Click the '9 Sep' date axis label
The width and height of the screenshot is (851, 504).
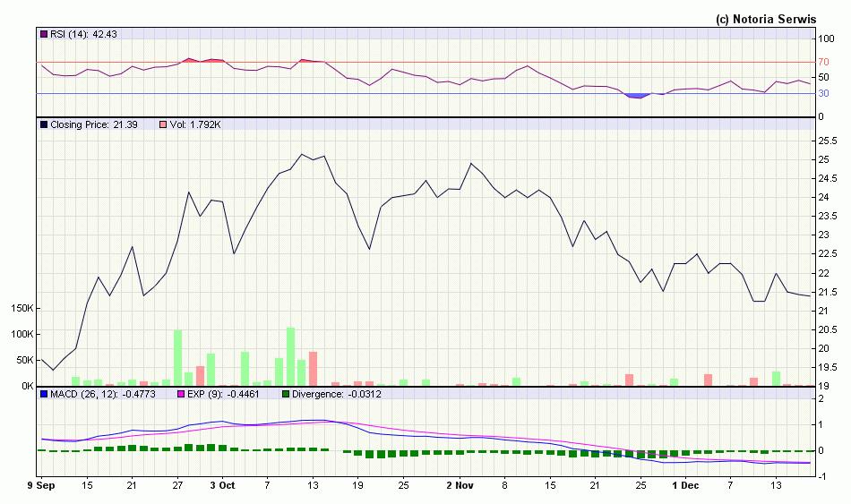[x=41, y=485]
